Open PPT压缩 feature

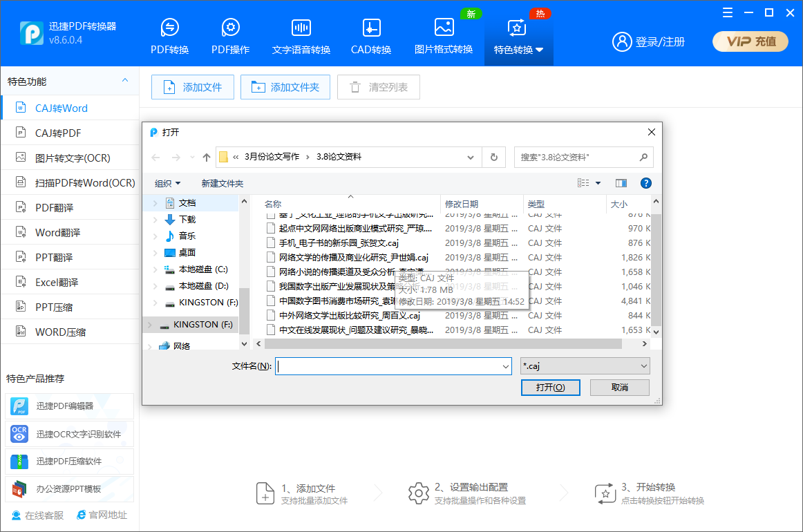pyautogui.click(x=70, y=307)
